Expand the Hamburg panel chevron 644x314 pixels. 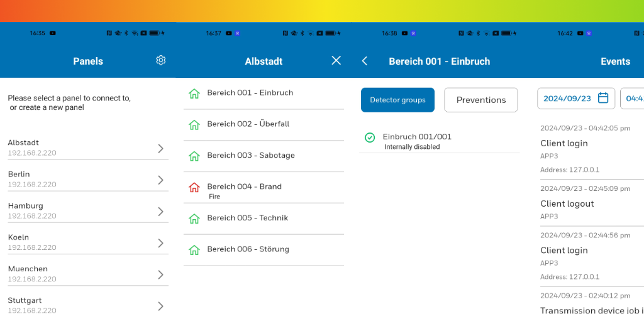coord(160,212)
